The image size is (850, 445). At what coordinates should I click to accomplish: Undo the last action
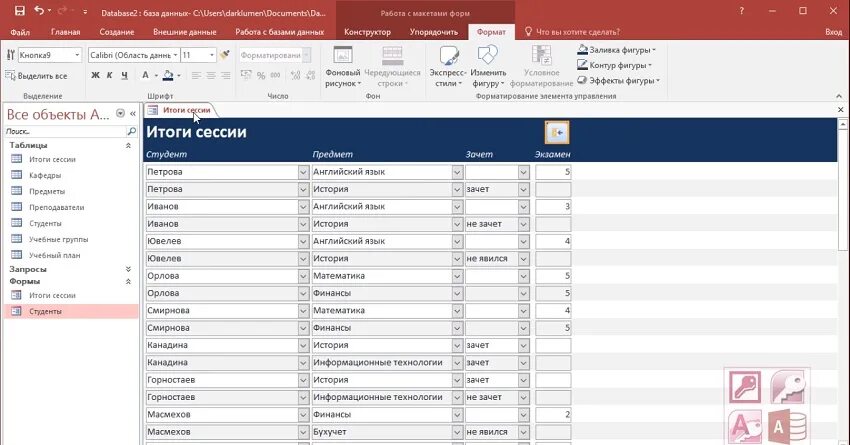(39, 11)
